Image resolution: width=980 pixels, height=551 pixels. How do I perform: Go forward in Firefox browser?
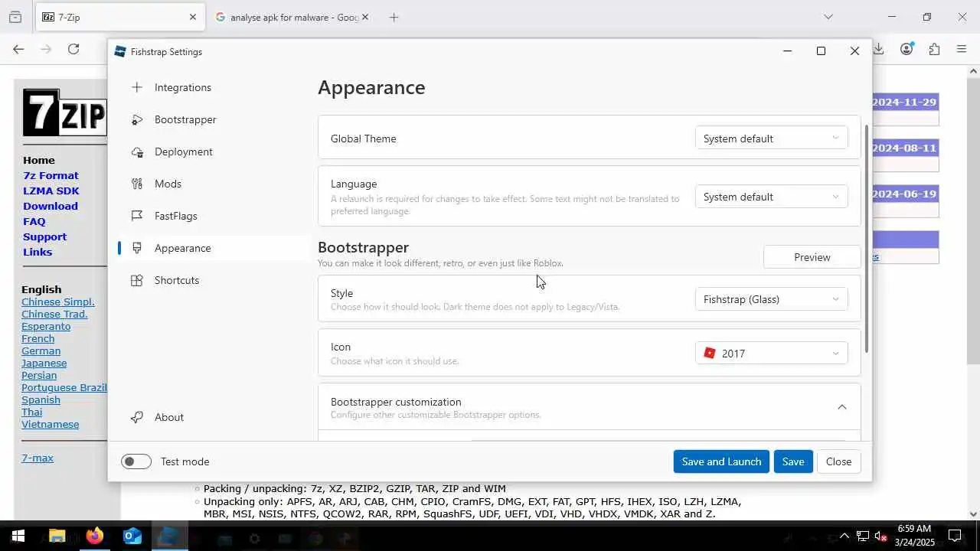pos(46,49)
